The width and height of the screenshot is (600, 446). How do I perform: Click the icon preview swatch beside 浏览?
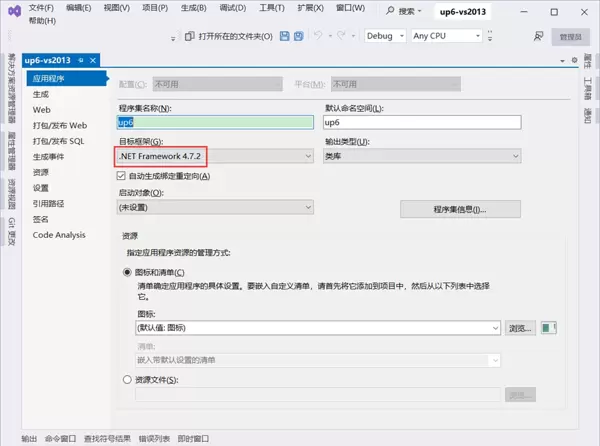pos(546,328)
